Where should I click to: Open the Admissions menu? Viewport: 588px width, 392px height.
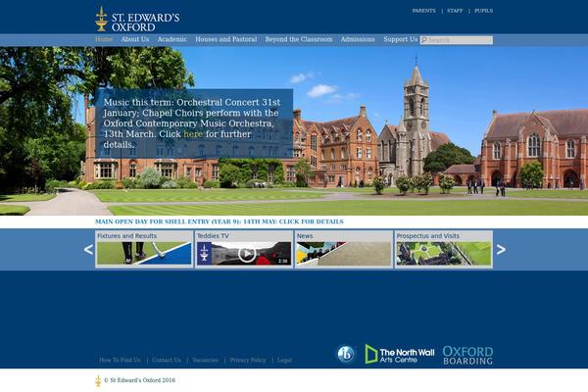tap(358, 39)
